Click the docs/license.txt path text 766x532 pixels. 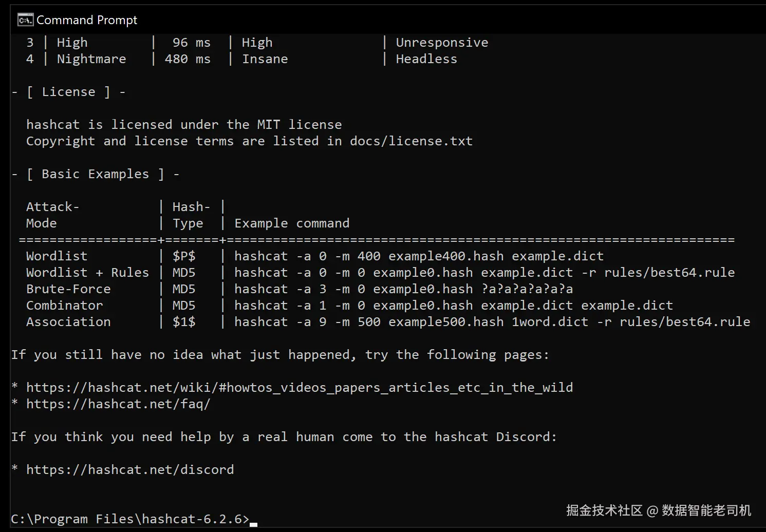pyautogui.click(x=411, y=141)
